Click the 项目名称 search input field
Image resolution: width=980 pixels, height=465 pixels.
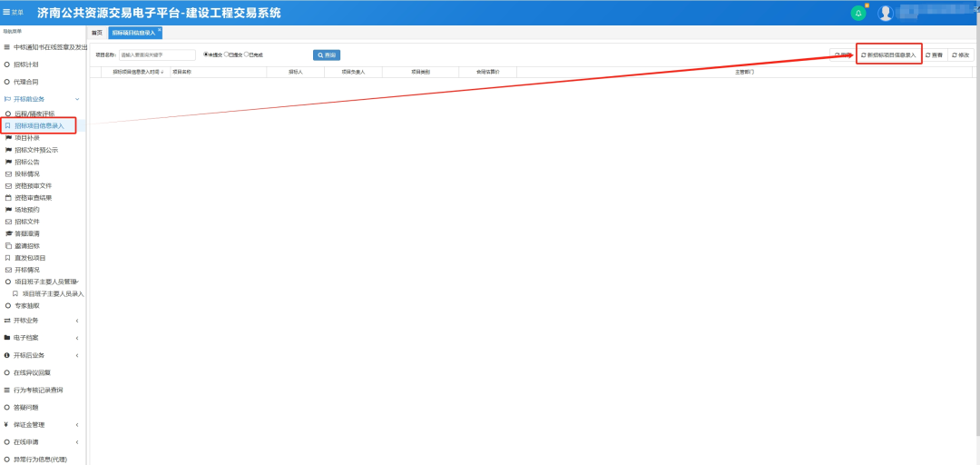pos(157,55)
